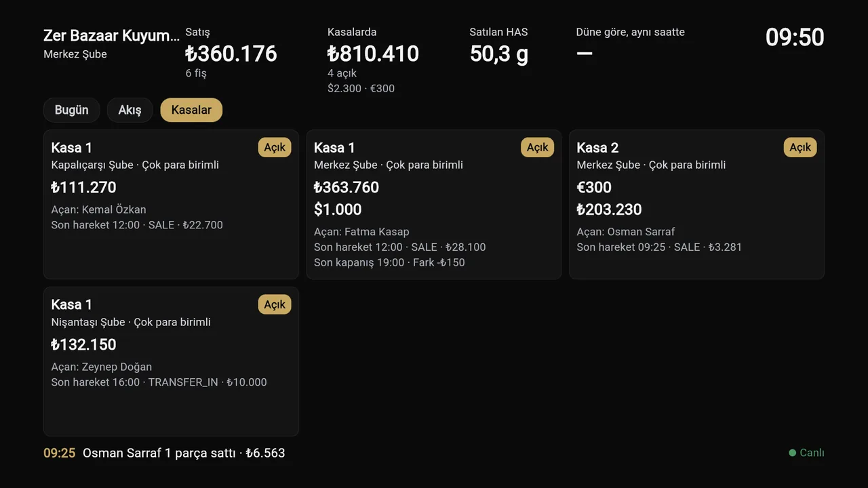Click the 4 açık open registers count
The image size is (868, 488).
point(342,73)
